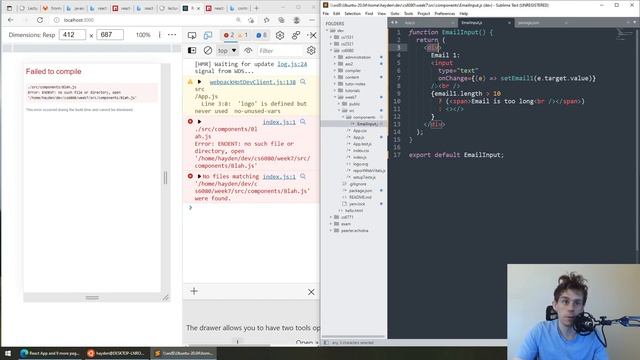Edit the viewport width field showing 412

pyautogui.click(x=72, y=35)
